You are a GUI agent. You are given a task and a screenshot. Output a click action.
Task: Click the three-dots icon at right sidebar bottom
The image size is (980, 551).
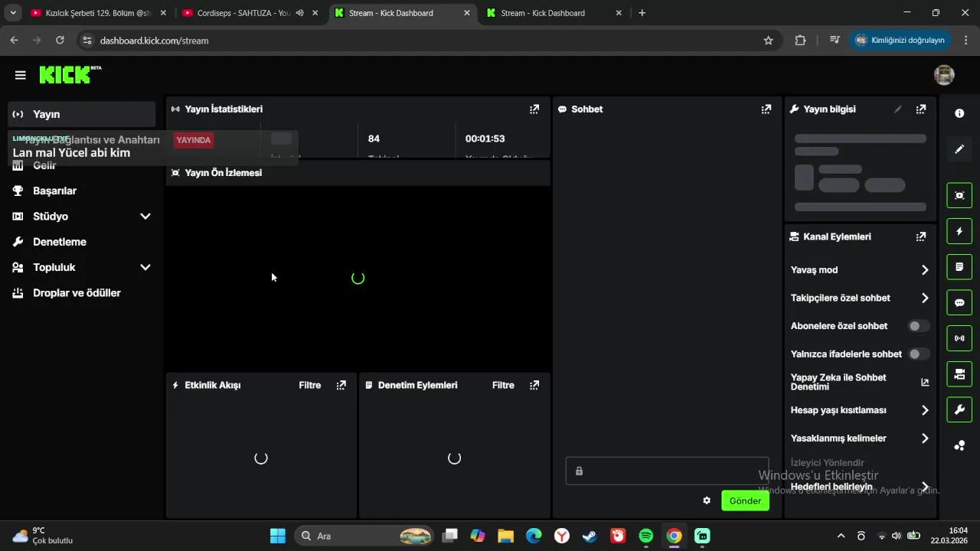coord(959,445)
